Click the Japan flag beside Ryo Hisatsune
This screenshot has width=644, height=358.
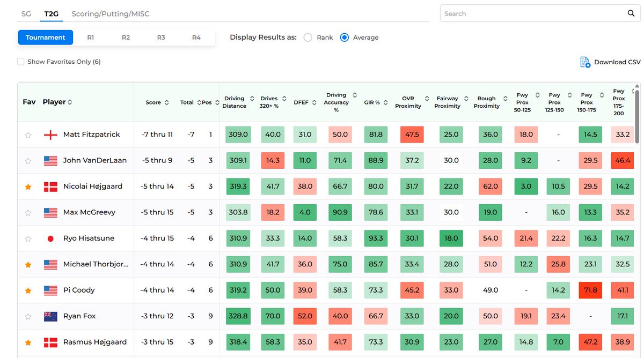point(50,238)
